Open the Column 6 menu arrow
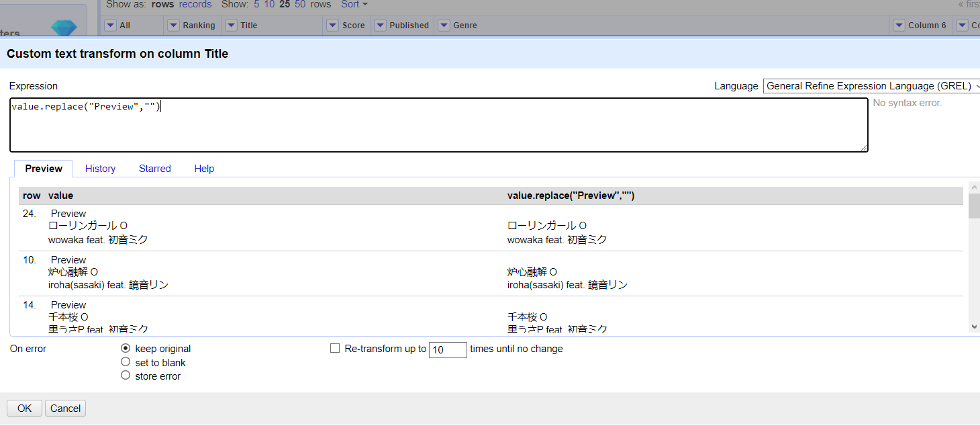The image size is (980, 426). tap(899, 26)
